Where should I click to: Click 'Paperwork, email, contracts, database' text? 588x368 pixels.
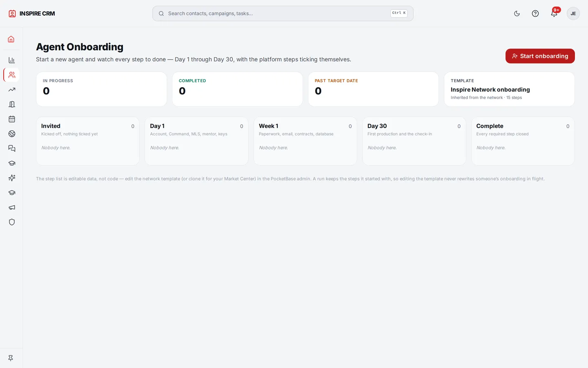click(x=296, y=134)
